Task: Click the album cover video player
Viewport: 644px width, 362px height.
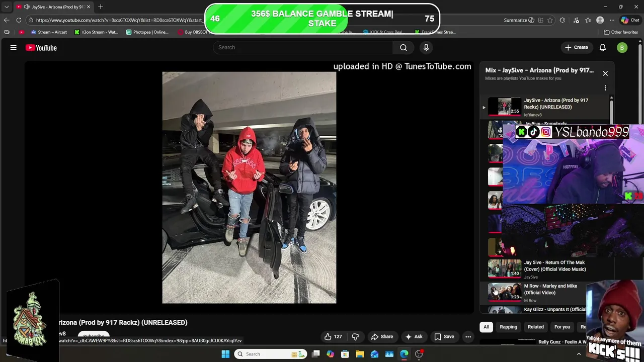Action: pos(249,188)
